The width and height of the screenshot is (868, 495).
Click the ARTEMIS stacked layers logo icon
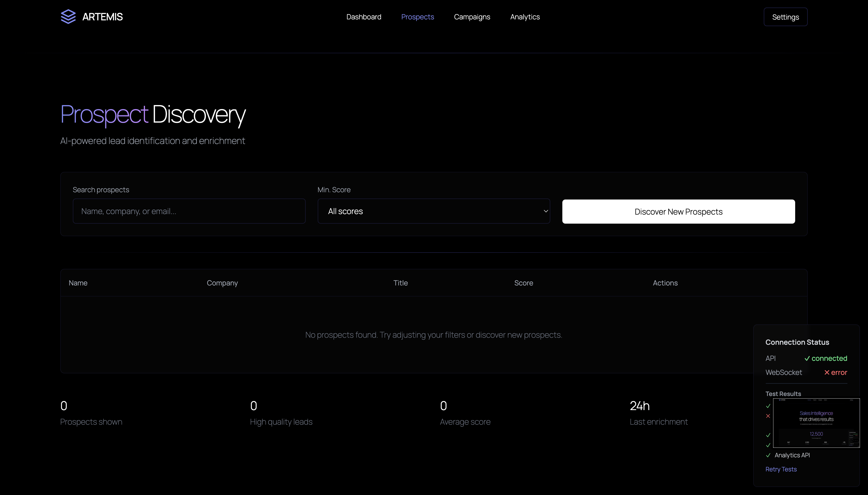pos(68,17)
